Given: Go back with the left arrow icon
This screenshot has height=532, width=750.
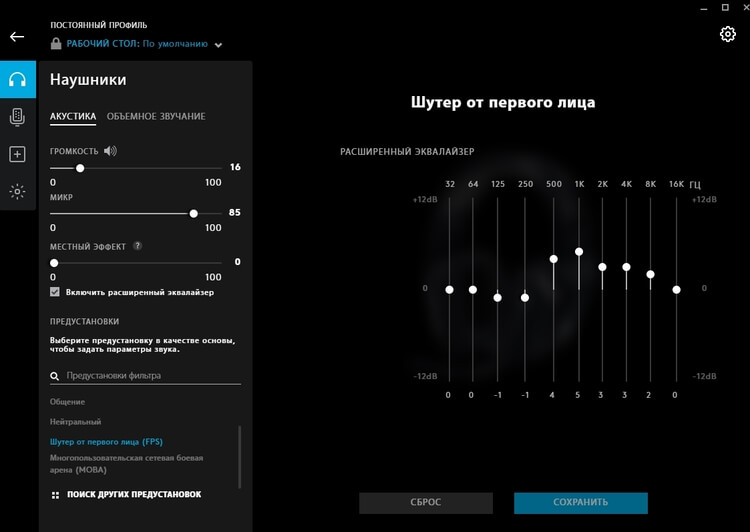Looking at the screenshot, I should click(17, 37).
